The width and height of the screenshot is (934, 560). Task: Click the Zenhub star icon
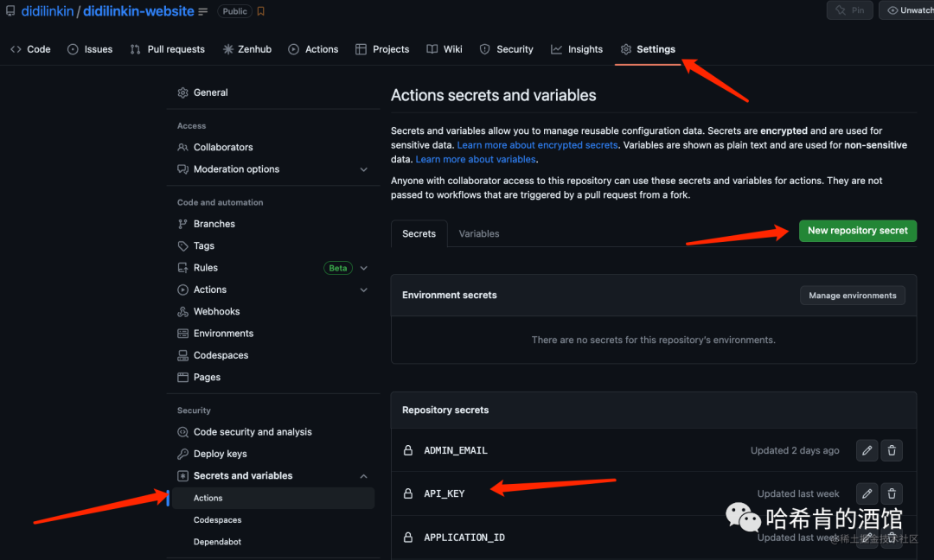coord(228,49)
